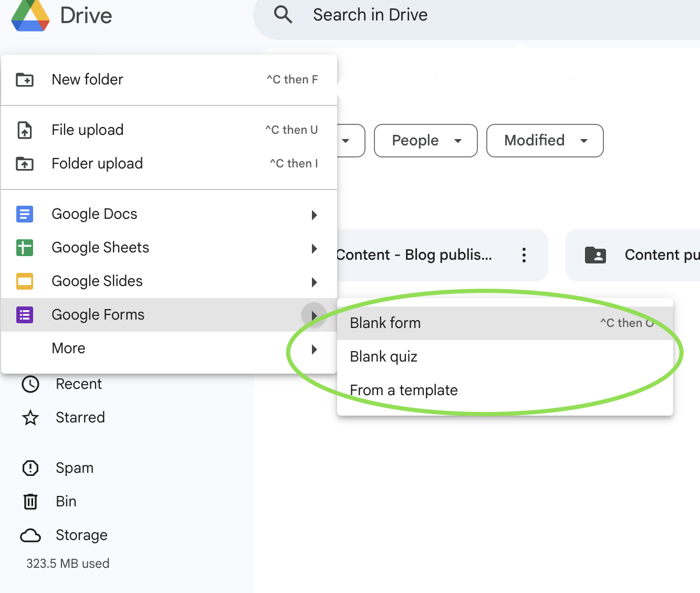Expand the Google Forms submenu arrow
Image resolution: width=700 pixels, height=593 pixels.
coord(314,315)
